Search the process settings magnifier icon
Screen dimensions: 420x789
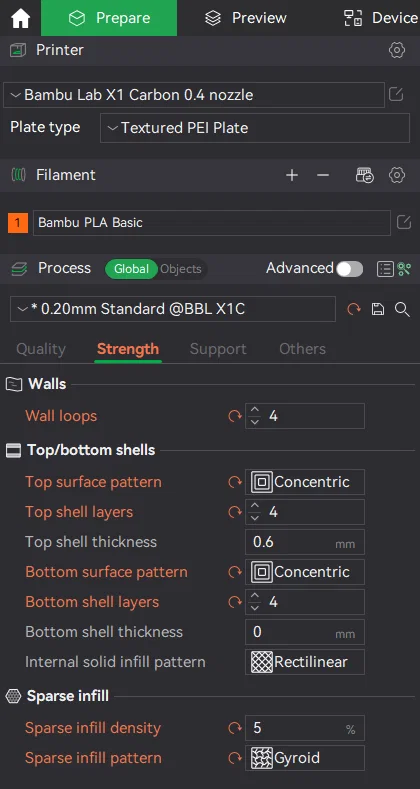click(x=402, y=309)
